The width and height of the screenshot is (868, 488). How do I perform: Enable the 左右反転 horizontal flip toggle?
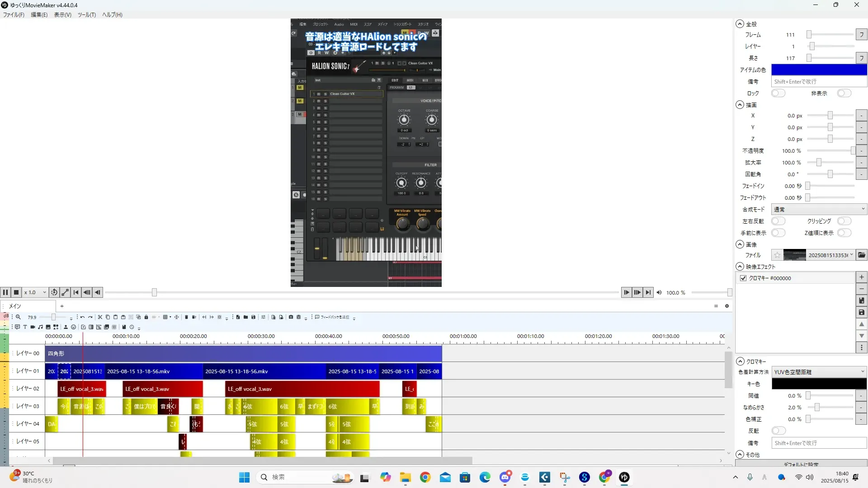click(778, 221)
